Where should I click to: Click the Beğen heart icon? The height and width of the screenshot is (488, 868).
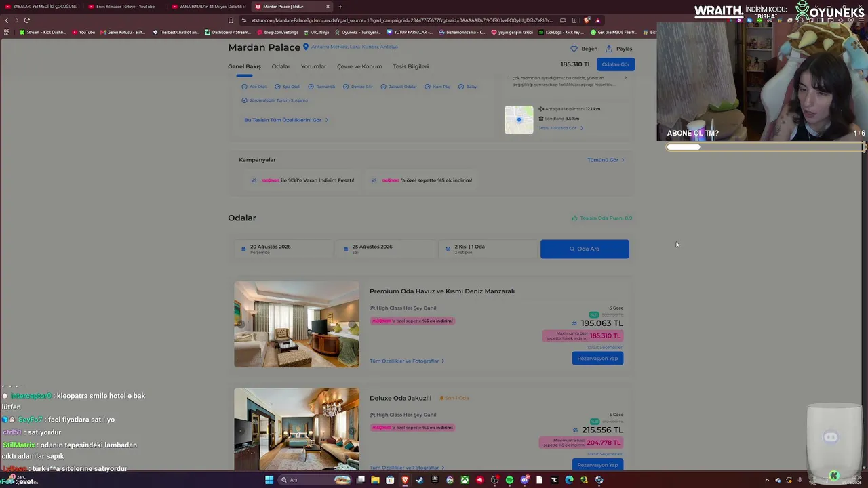574,49
